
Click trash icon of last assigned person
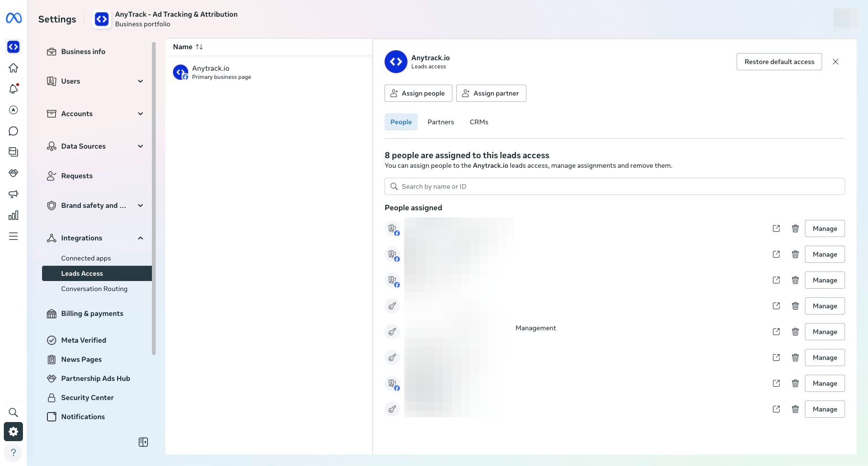795,409
